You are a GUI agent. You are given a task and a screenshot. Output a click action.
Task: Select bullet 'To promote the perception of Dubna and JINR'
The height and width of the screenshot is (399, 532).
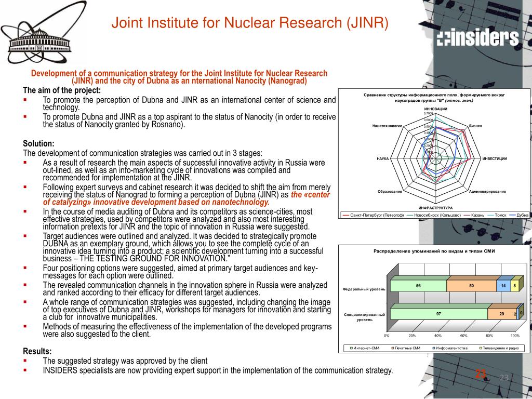click(x=189, y=103)
